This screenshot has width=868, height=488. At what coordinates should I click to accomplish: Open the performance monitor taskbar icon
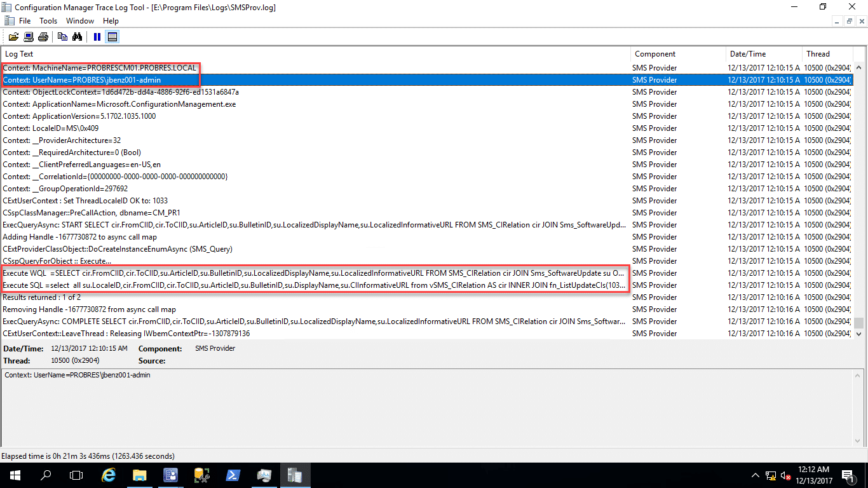tap(263, 475)
